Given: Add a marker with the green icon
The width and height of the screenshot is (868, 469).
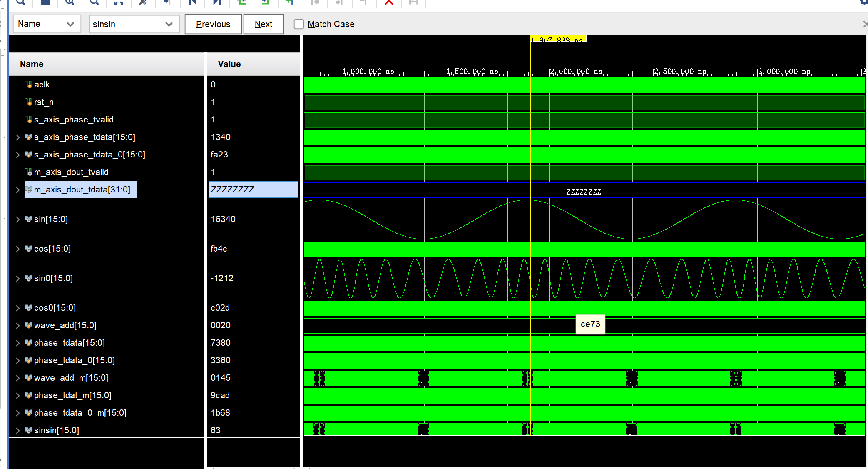Looking at the screenshot, I should click(x=290, y=2).
